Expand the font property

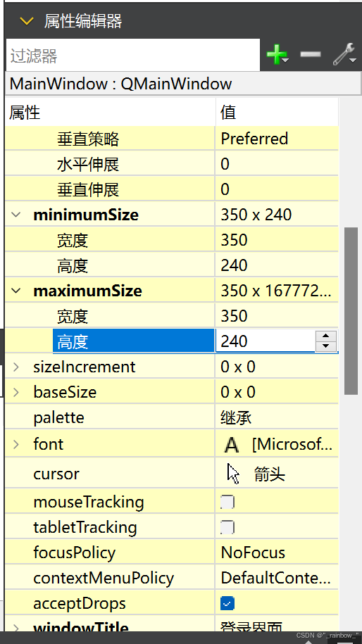click(x=16, y=444)
